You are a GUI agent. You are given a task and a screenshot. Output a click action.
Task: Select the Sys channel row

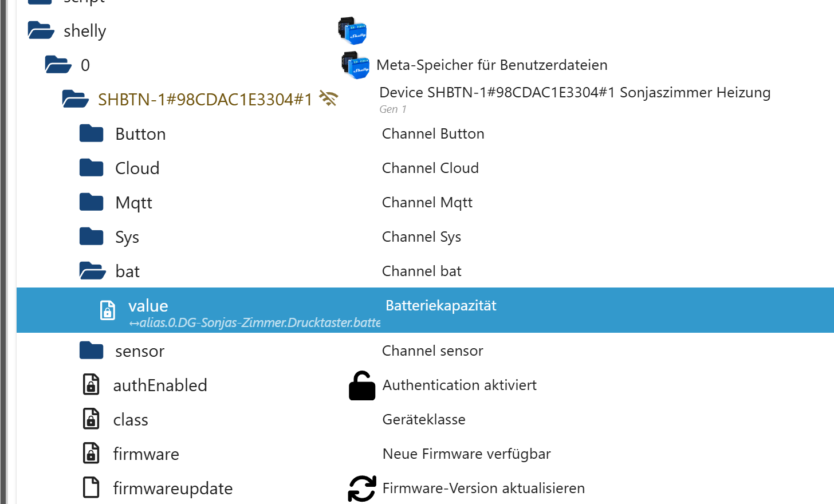click(127, 237)
